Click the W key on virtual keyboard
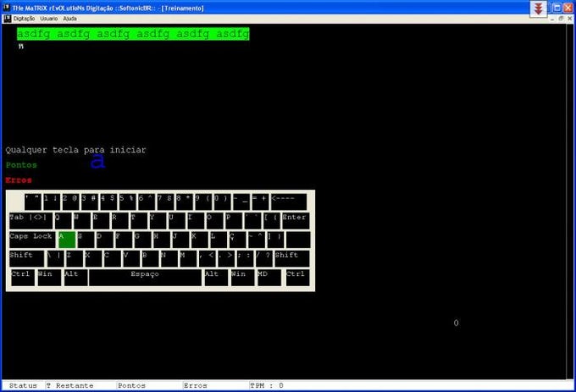This screenshot has width=576, height=392. 82,221
